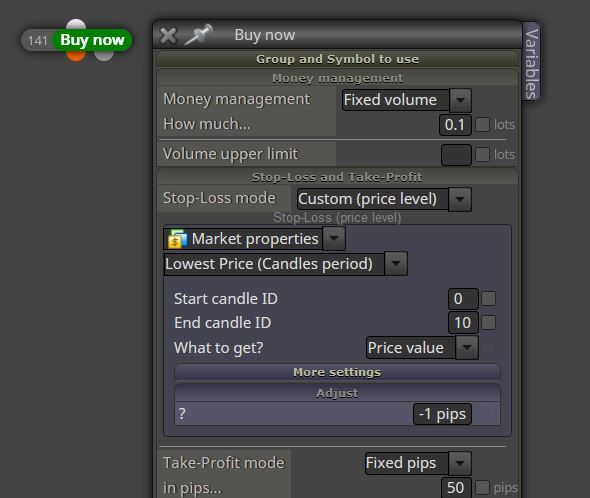The image size is (590, 498).
Task: Expand Group and Symbol to use section
Action: point(337,59)
